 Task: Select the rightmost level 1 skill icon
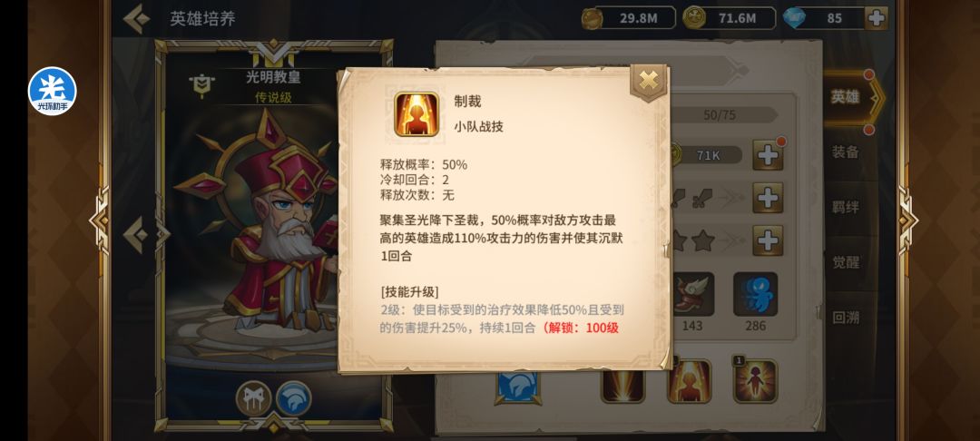pos(755,381)
